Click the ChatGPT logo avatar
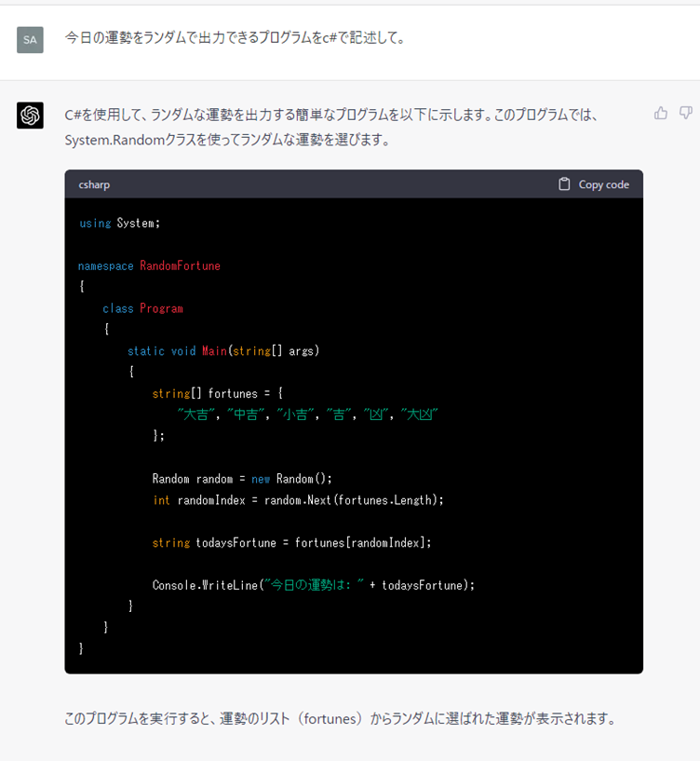The image size is (700, 761). coord(30,115)
